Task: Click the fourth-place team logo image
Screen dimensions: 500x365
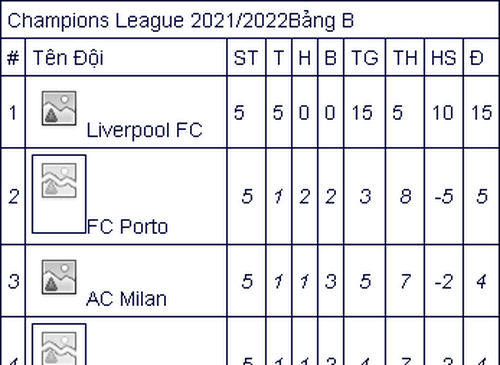Action: coord(59,344)
